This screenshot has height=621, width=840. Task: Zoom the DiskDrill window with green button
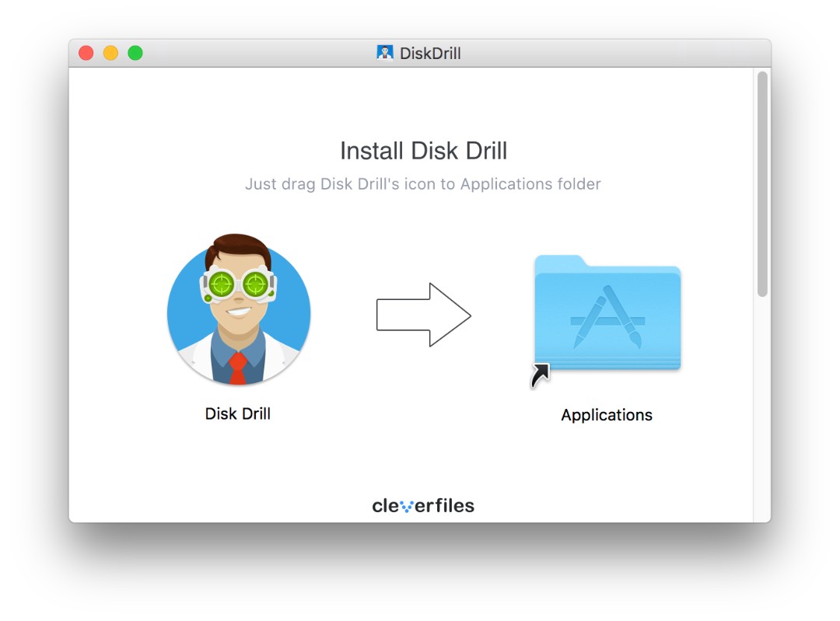(135, 53)
